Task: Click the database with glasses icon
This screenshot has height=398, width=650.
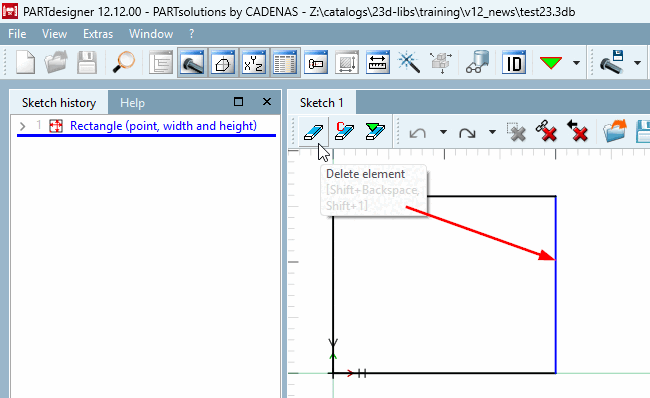Action: pos(478,63)
